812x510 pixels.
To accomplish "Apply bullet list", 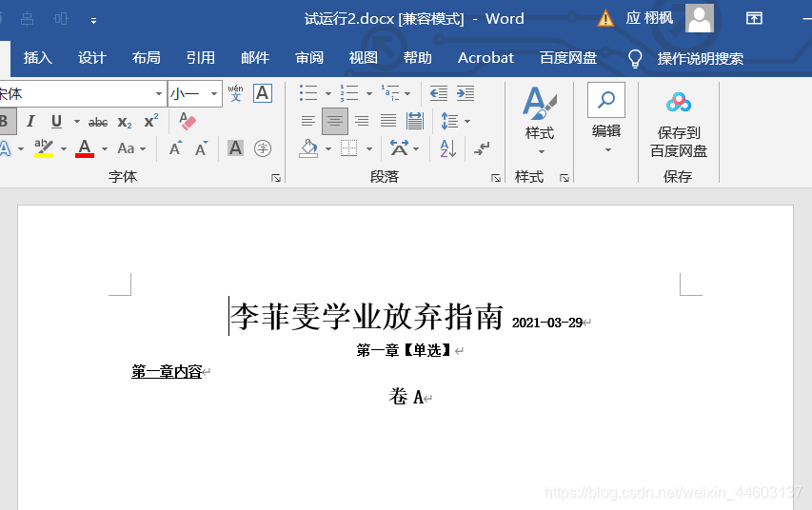I will (x=308, y=93).
